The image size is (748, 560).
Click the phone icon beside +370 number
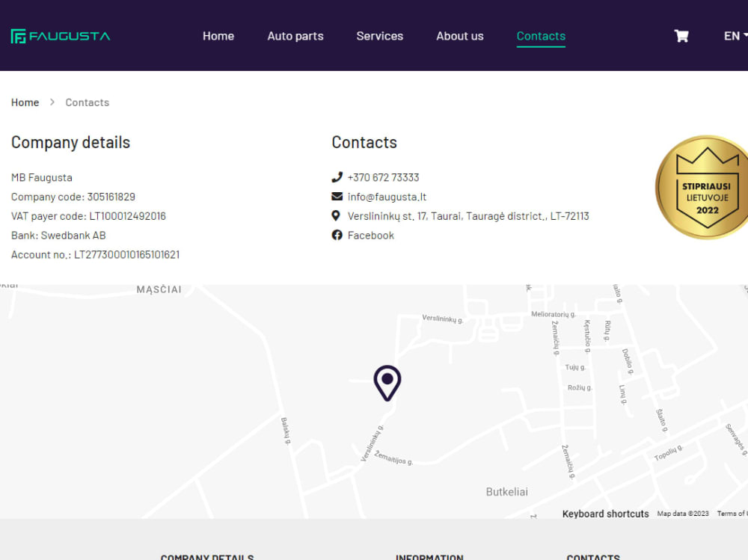337,177
